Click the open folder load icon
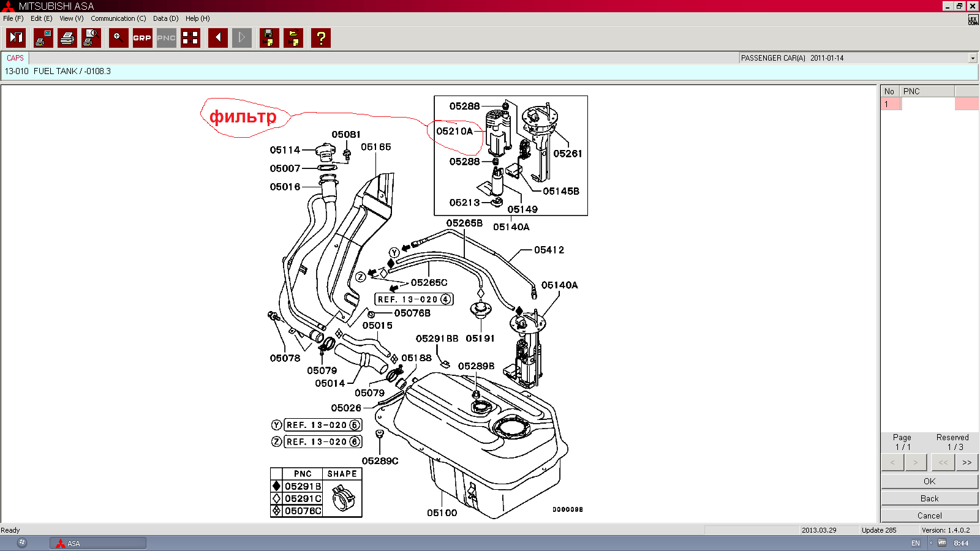This screenshot has width=980, height=551. click(x=293, y=38)
